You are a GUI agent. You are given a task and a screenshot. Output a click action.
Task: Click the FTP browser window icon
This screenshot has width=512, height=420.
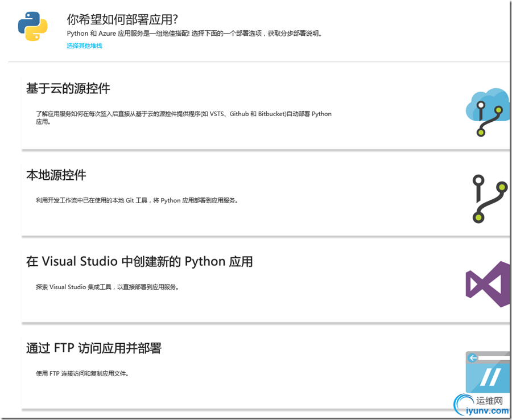[488, 372]
